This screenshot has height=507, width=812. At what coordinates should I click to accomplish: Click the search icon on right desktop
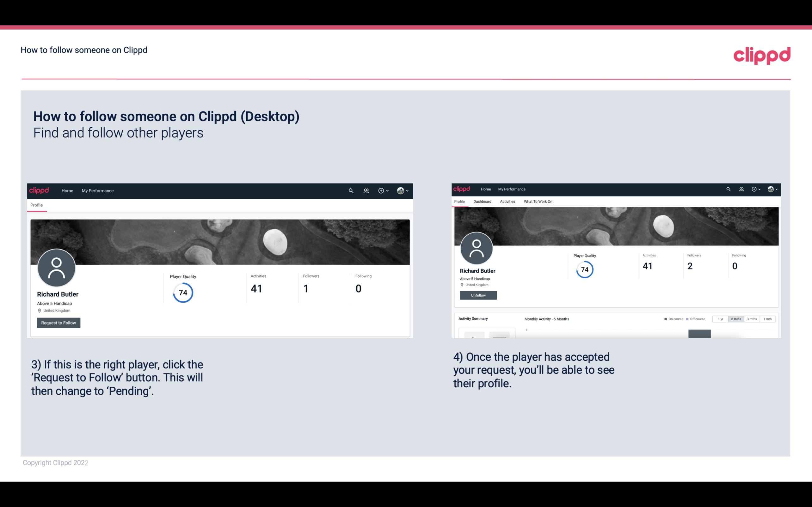[728, 189]
